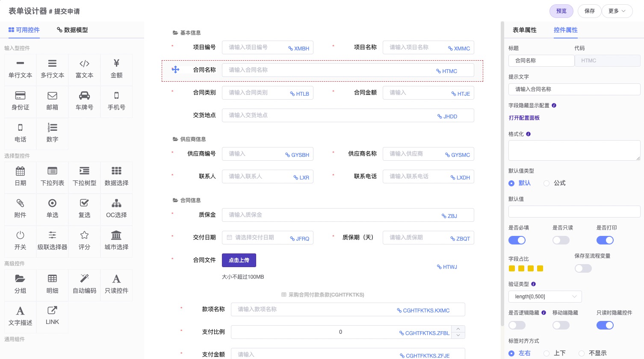Click the move handle on 合同名称 row
Image resolution: width=644 pixels, height=359 pixels.
click(175, 69)
